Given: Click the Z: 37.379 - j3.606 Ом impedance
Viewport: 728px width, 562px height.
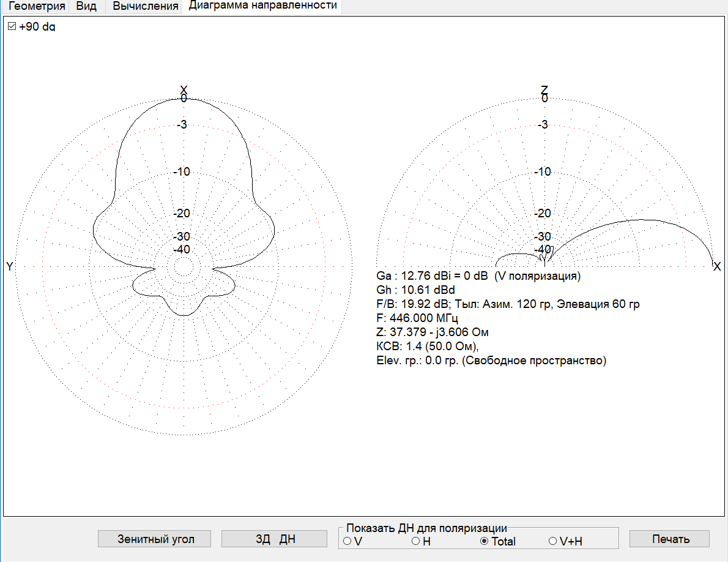Looking at the screenshot, I should [433, 332].
